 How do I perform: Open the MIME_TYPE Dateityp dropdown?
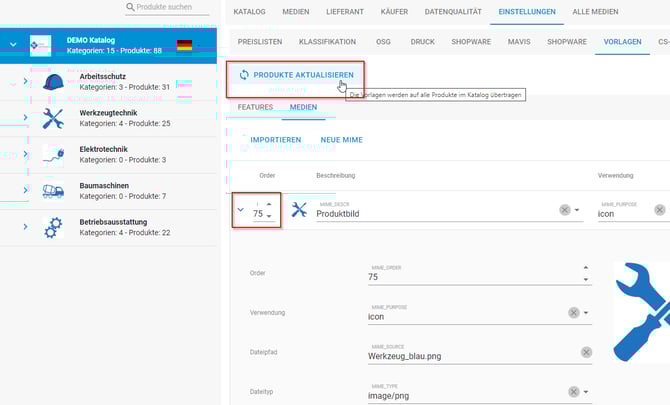click(x=586, y=392)
